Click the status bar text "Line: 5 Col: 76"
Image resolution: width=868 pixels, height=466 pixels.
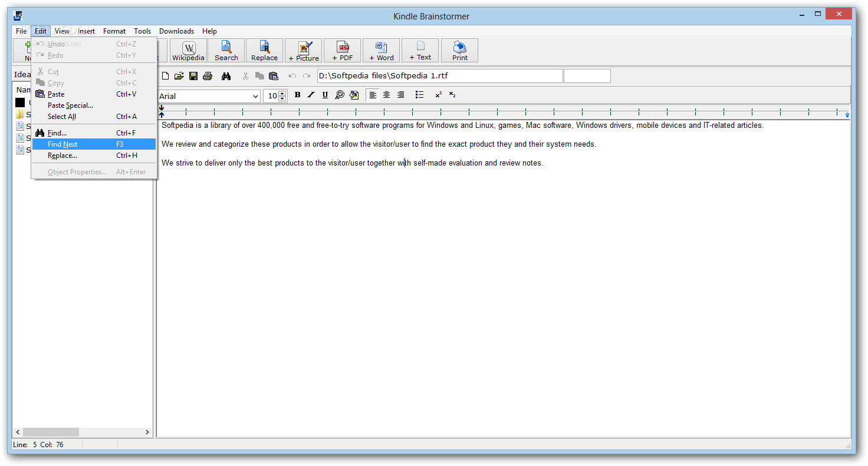(38, 445)
